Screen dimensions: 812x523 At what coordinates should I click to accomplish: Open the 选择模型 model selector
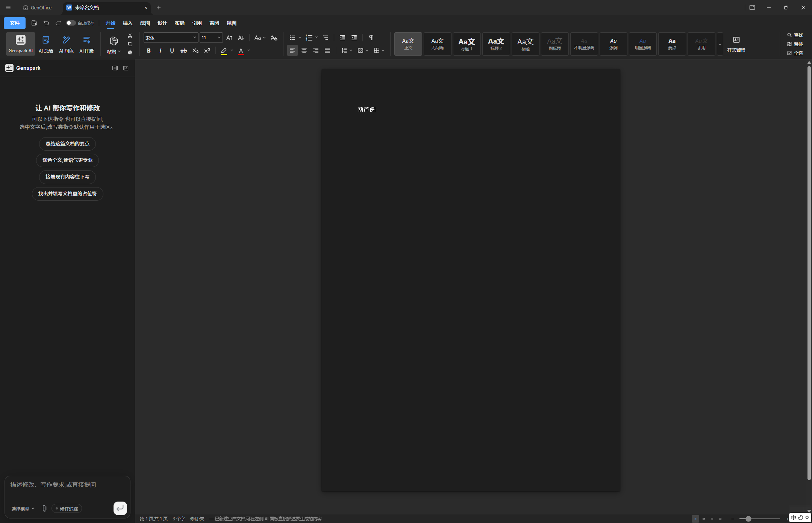click(x=23, y=509)
